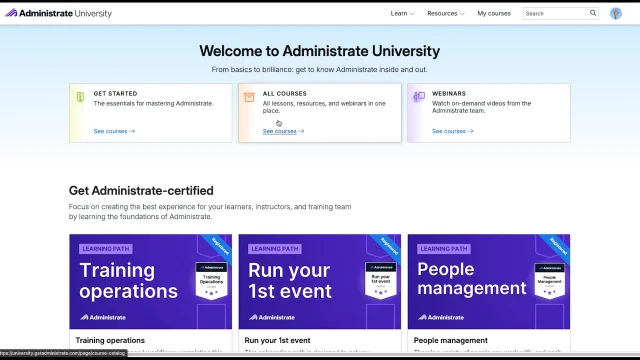The width and height of the screenshot is (640, 360).
Task: Click the Registered ribbon on People management
Action: pyautogui.click(x=558, y=246)
